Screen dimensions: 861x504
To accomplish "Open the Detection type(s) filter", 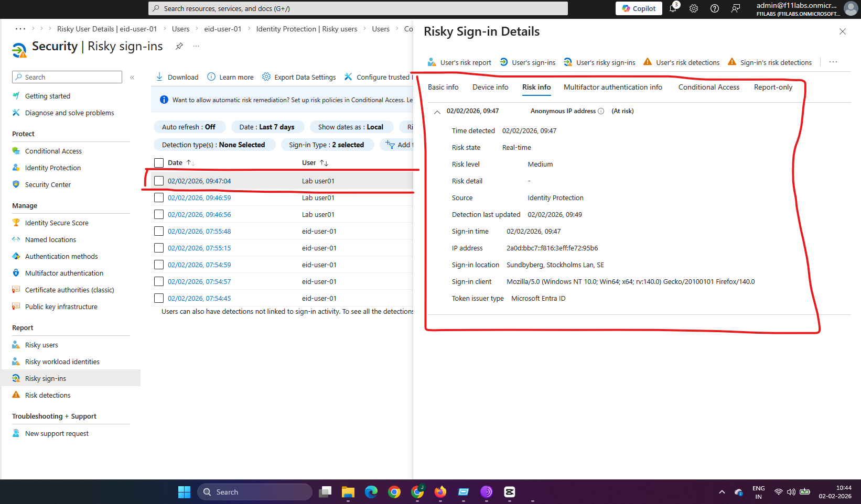I will (x=214, y=145).
